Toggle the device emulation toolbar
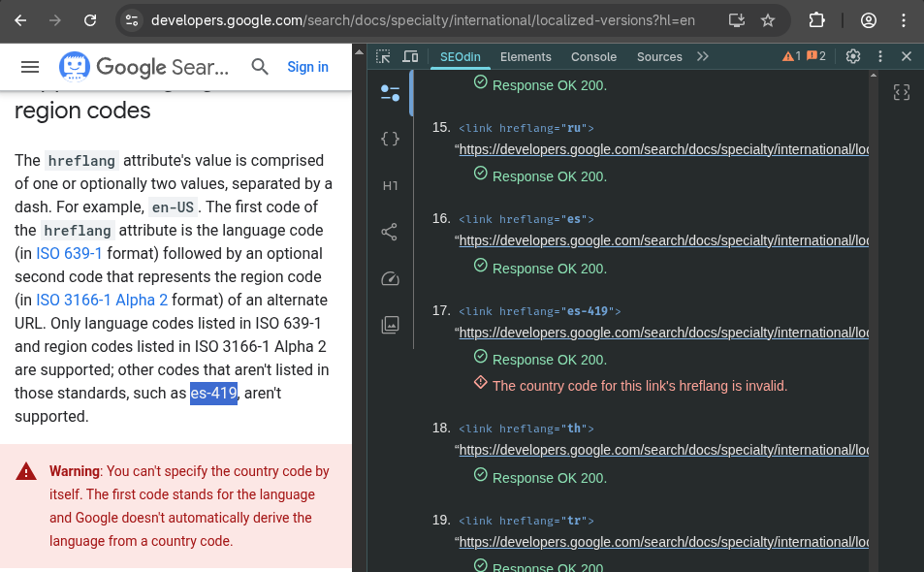Image resolution: width=924 pixels, height=572 pixels. [x=409, y=56]
